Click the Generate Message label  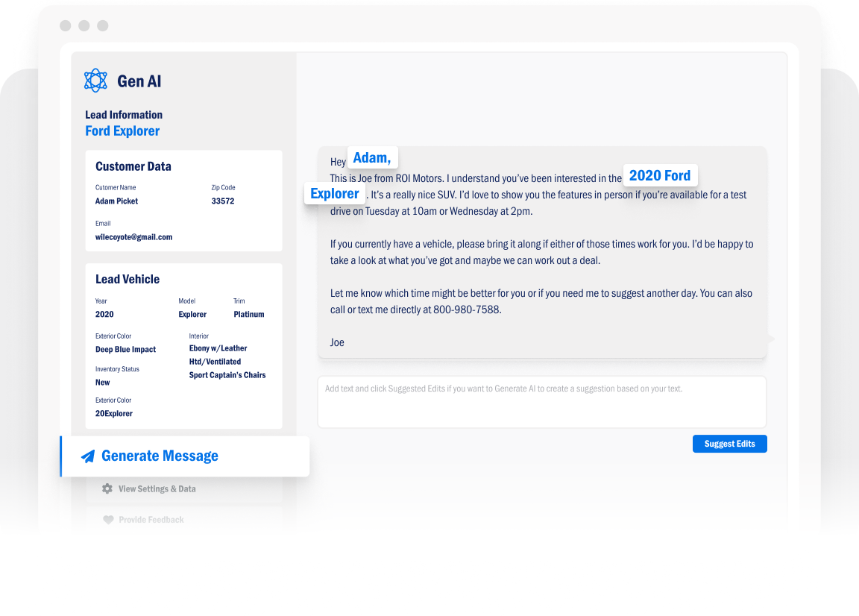click(160, 456)
